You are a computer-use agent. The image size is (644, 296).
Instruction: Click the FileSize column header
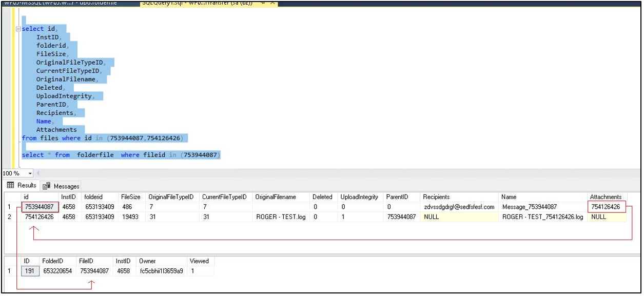click(131, 197)
